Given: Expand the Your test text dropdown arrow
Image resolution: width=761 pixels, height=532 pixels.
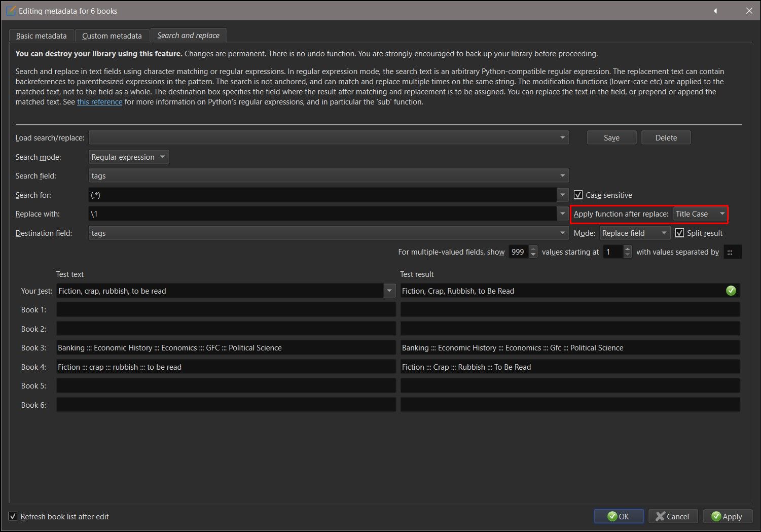Looking at the screenshot, I should pos(389,291).
